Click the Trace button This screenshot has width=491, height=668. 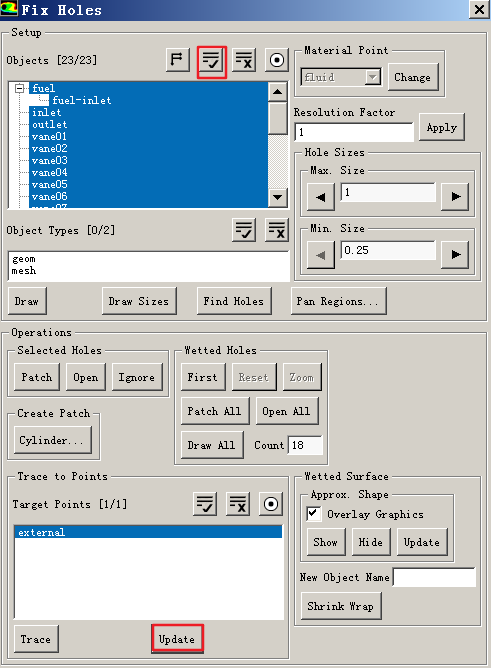(36, 639)
